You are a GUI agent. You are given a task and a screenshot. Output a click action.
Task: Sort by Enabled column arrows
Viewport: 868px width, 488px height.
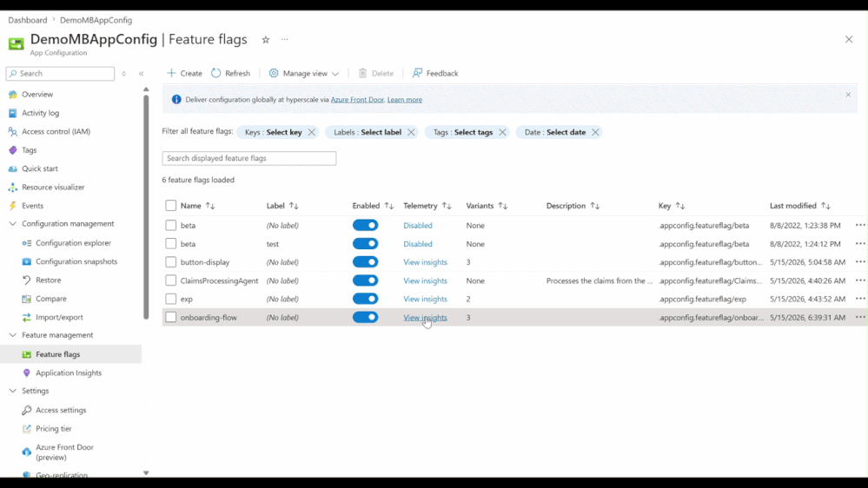click(x=389, y=206)
